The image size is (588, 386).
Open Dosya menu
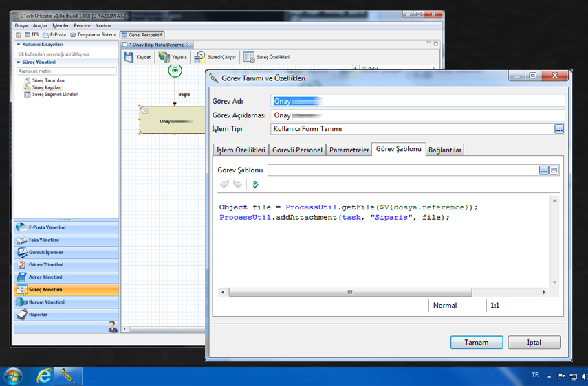coord(21,26)
